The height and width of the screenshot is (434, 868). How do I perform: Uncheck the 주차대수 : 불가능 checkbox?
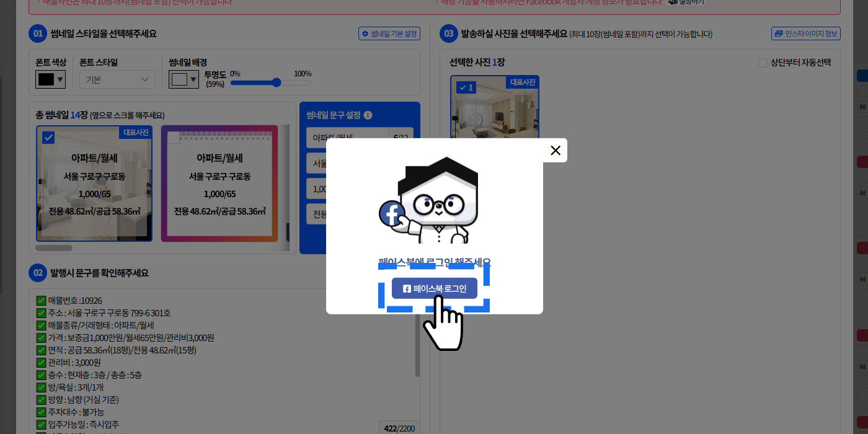tap(42, 412)
